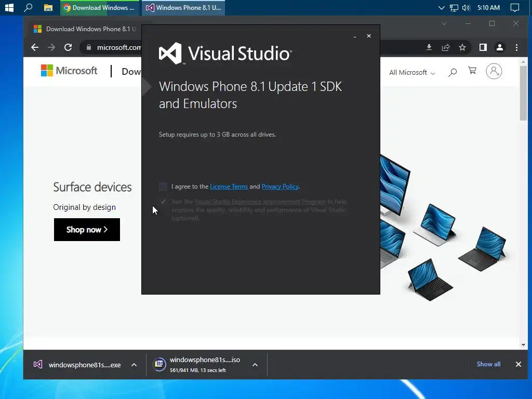This screenshot has width=532, height=399.
Task: Open network status tray icon
Action: coord(454,7)
